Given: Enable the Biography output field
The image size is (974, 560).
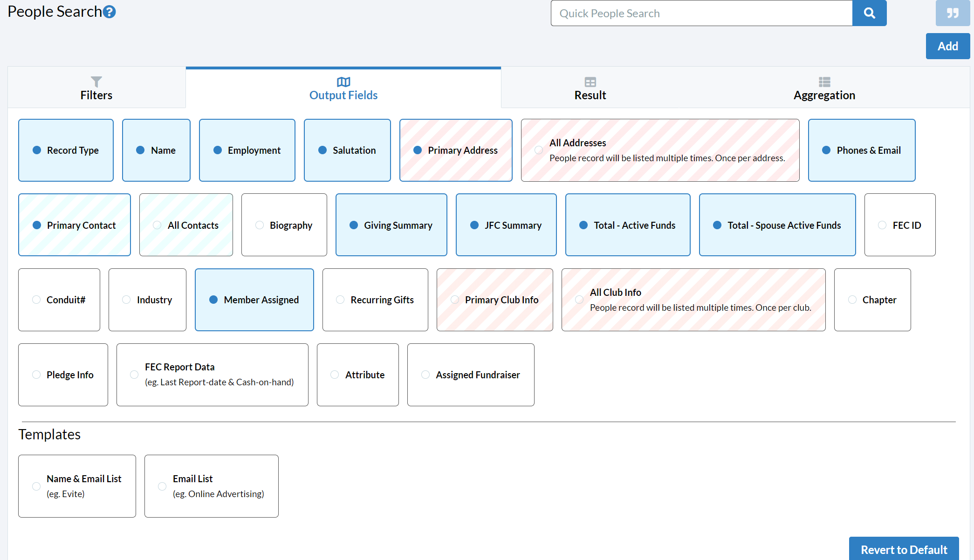Looking at the screenshot, I should coord(284,225).
